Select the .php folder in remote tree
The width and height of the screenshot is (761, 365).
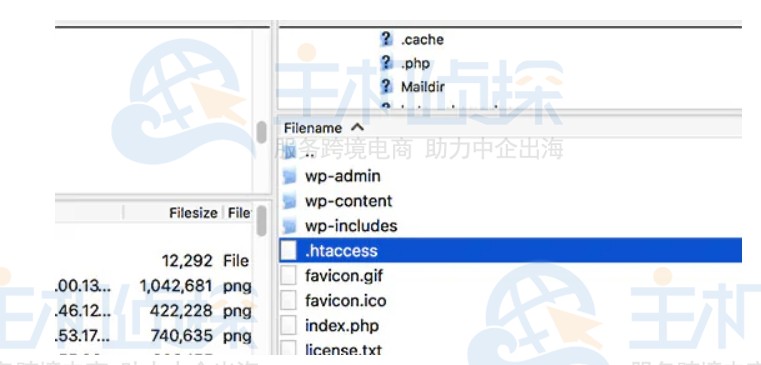point(415,63)
